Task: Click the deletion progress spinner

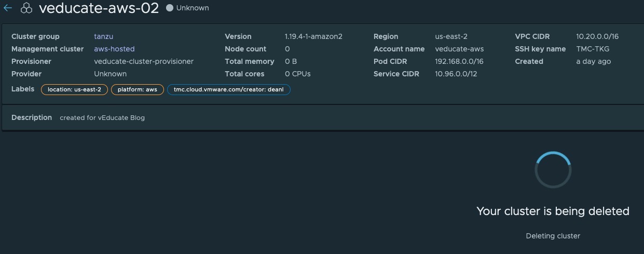Action: click(x=553, y=170)
